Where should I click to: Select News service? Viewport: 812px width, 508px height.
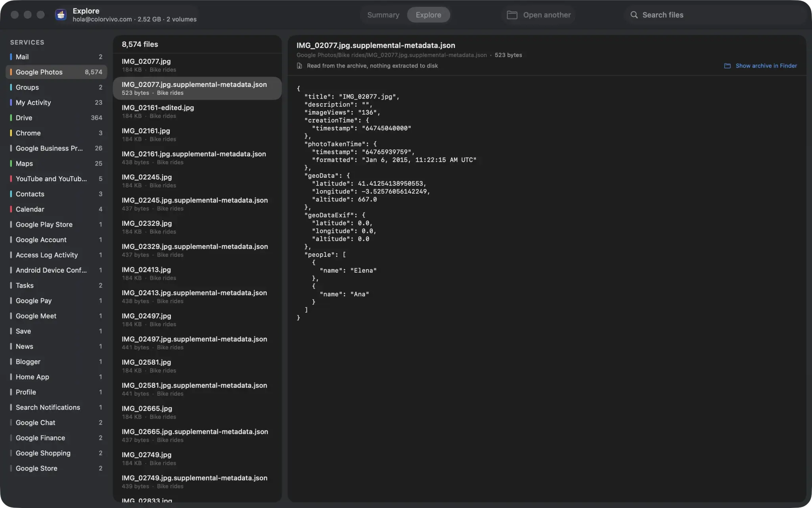pyautogui.click(x=56, y=346)
